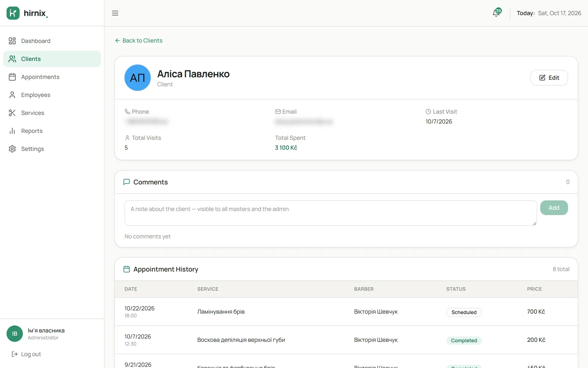The height and width of the screenshot is (368, 588).
Task: Click the STATUS column header
Action: (456, 289)
